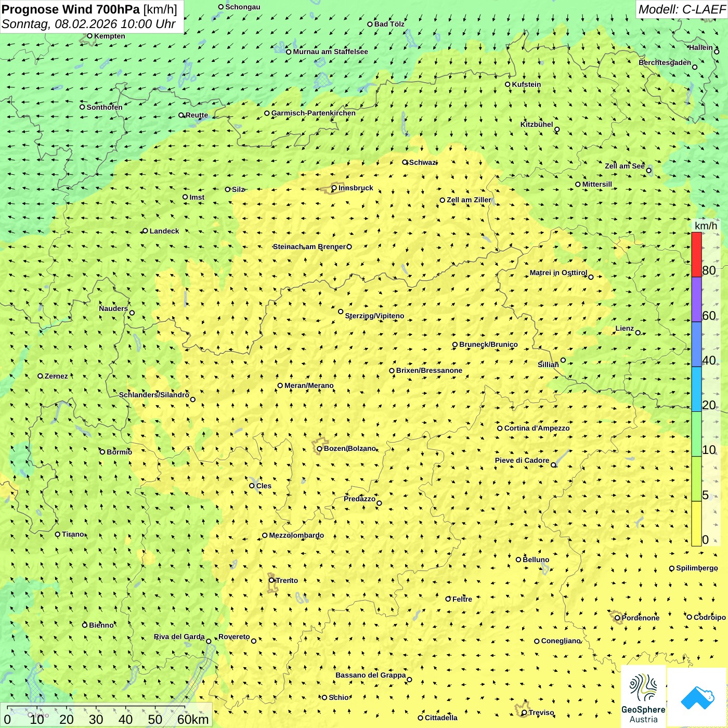The width and height of the screenshot is (728, 728).
Task: Click the red 80 km/h legend color
Action: pyautogui.click(x=696, y=254)
